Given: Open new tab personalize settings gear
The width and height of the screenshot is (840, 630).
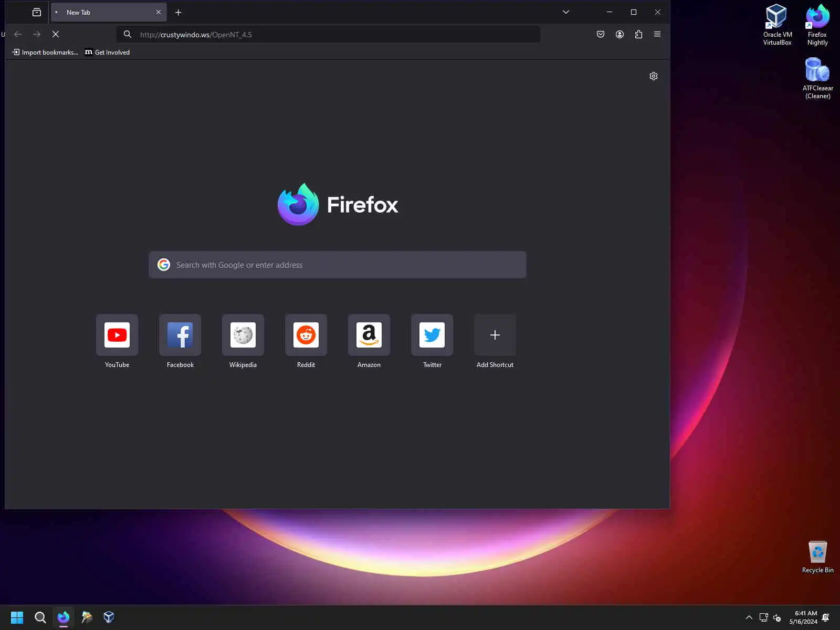Looking at the screenshot, I should (654, 76).
